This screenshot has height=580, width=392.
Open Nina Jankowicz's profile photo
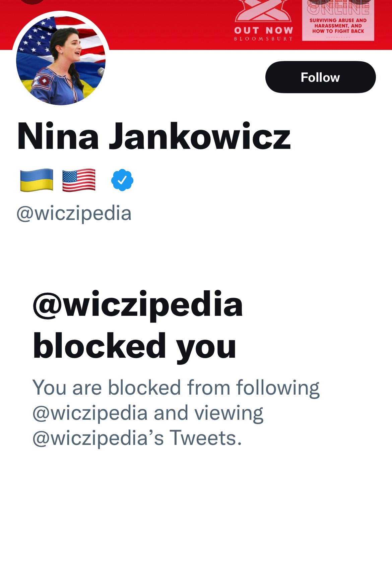tap(61, 60)
